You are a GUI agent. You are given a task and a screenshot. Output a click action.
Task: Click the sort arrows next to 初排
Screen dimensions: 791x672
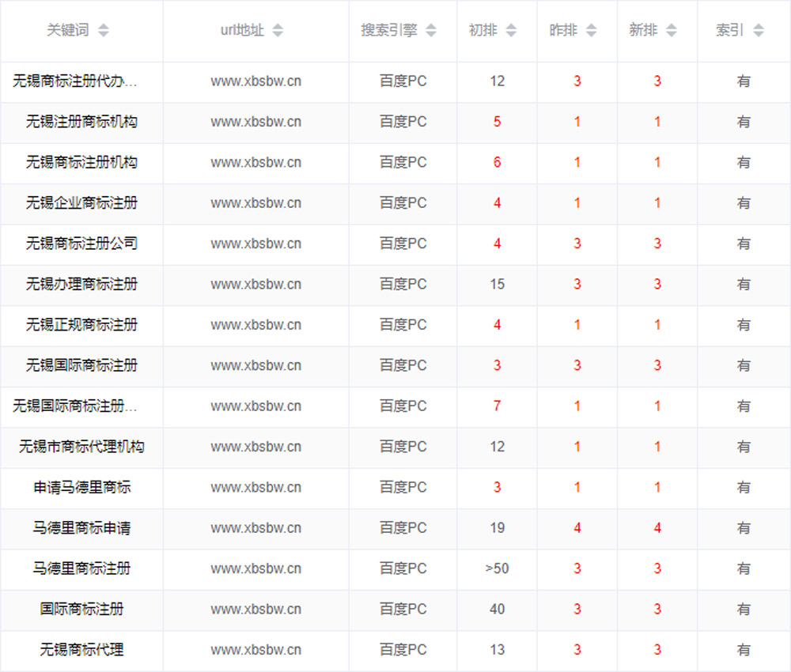511,31
